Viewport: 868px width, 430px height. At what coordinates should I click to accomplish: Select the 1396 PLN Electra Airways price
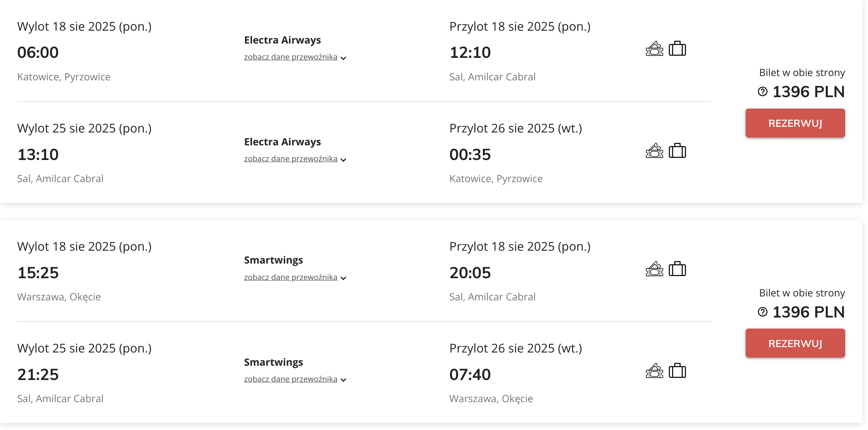808,92
